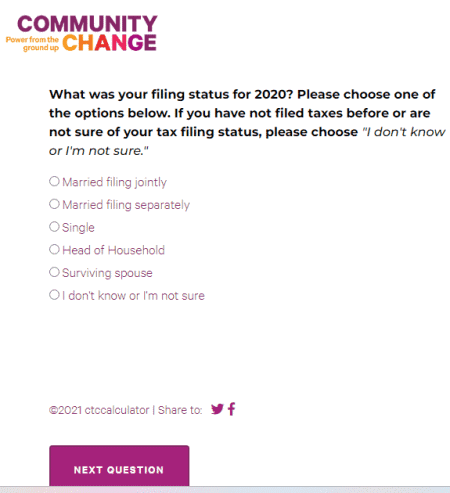This screenshot has width=450, height=493.
Task: Click the filing status question heading
Action: (x=247, y=122)
